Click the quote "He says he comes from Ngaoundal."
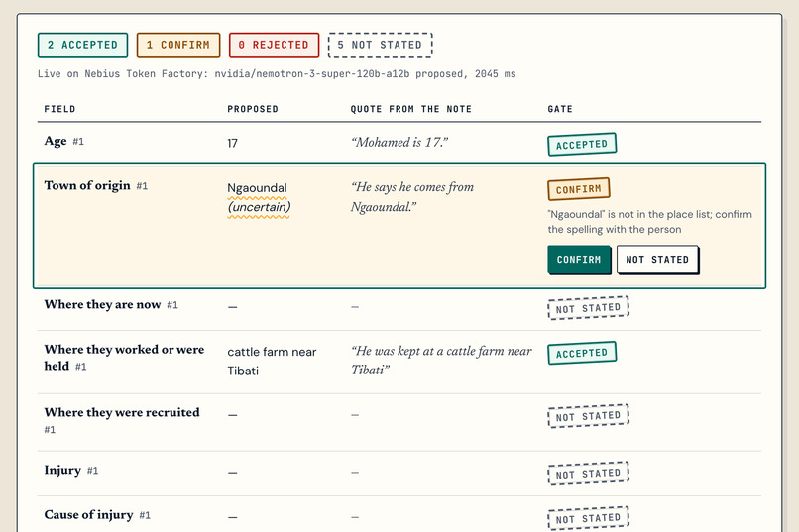Image resolution: width=799 pixels, height=532 pixels. pyautogui.click(x=411, y=197)
